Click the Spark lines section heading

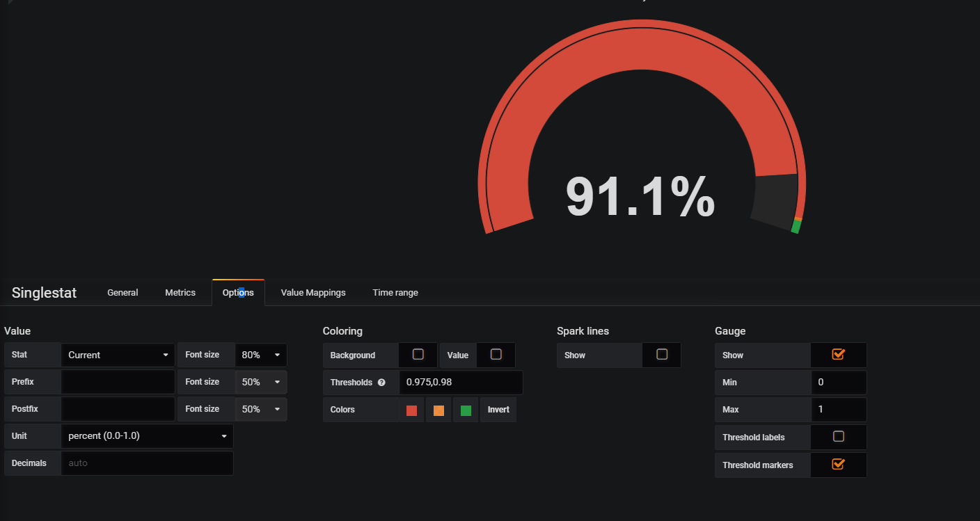tap(583, 331)
